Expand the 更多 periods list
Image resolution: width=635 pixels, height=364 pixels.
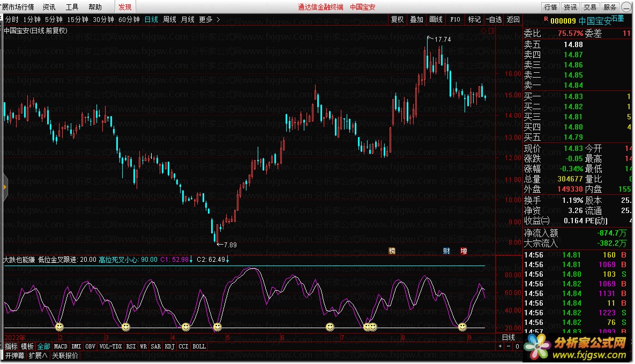click(x=206, y=19)
